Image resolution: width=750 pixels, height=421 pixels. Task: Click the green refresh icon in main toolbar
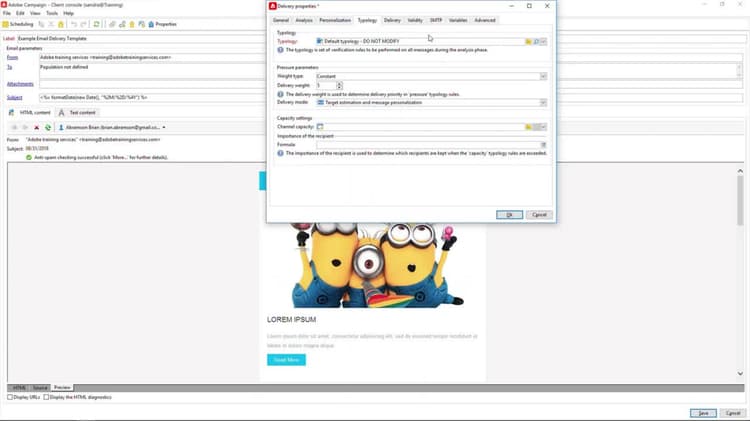tap(96, 24)
